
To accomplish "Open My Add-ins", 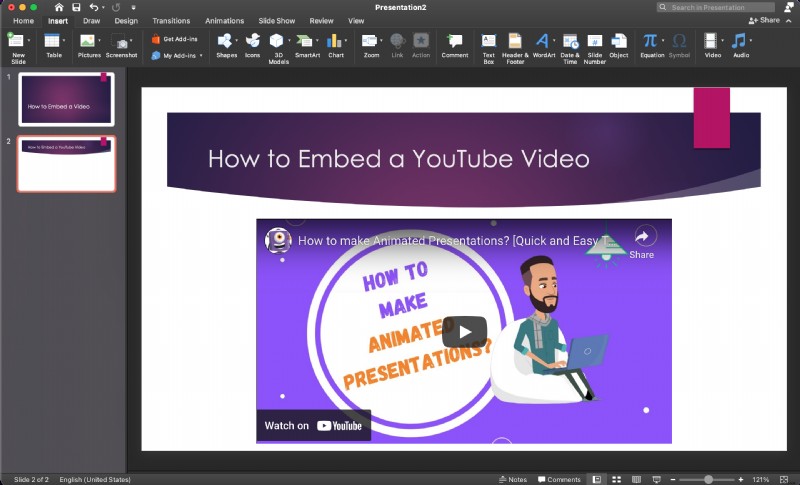I will point(173,56).
